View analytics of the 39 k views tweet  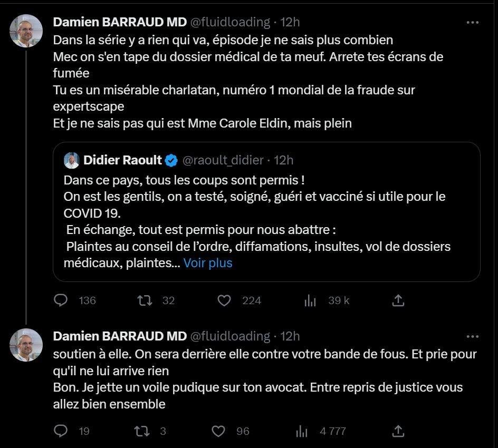(x=310, y=300)
